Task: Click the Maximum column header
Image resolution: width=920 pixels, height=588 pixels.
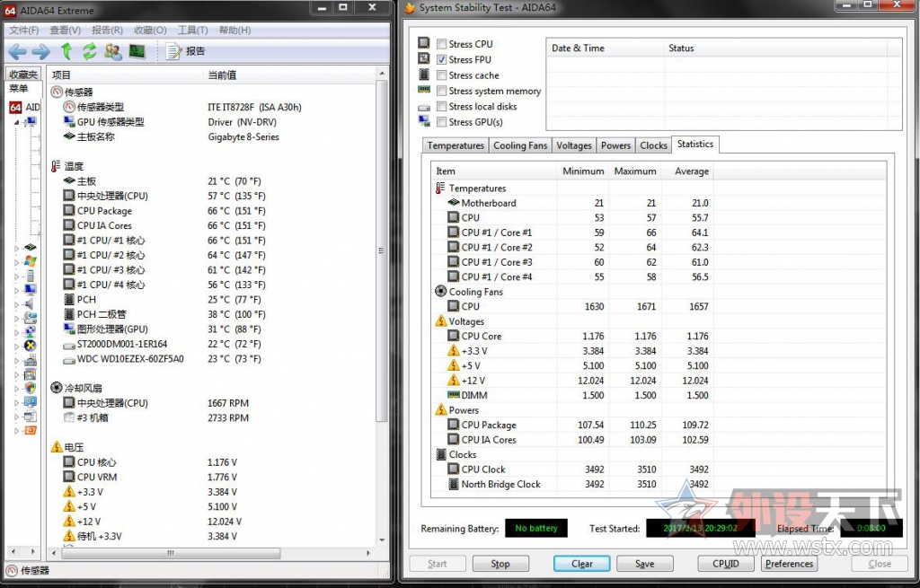Action: coord(635,171)
